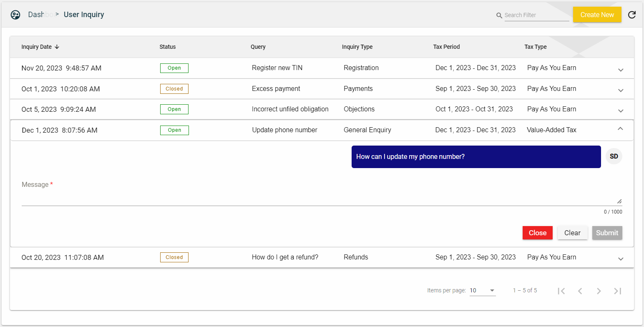The width and height of the screenshot is (644, 327).
Task: Collapse the Update phone number inquiry
Action: pyautogui.click(x=620, y=129)
